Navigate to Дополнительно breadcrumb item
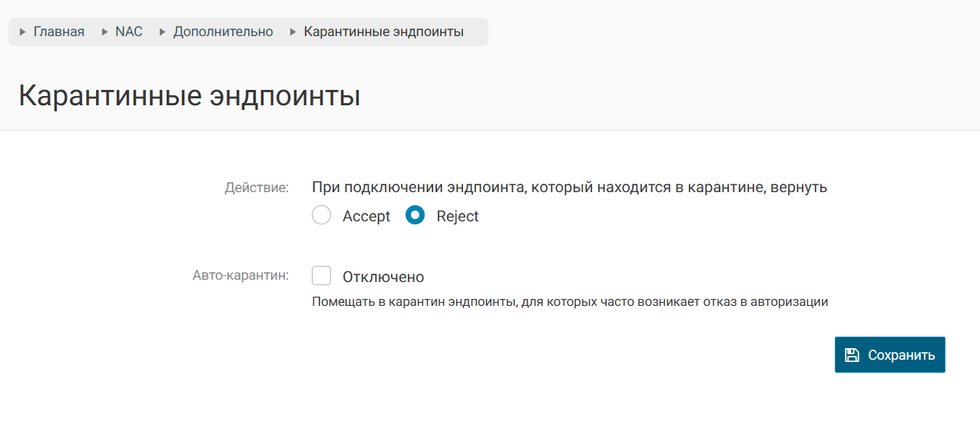980x445 pixels. [223, 32]
